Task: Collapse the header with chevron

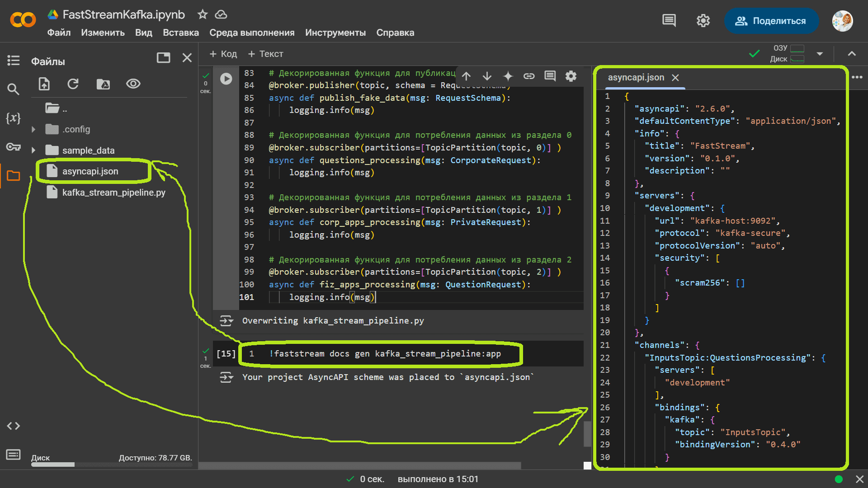Action: (x=852, y=54)
